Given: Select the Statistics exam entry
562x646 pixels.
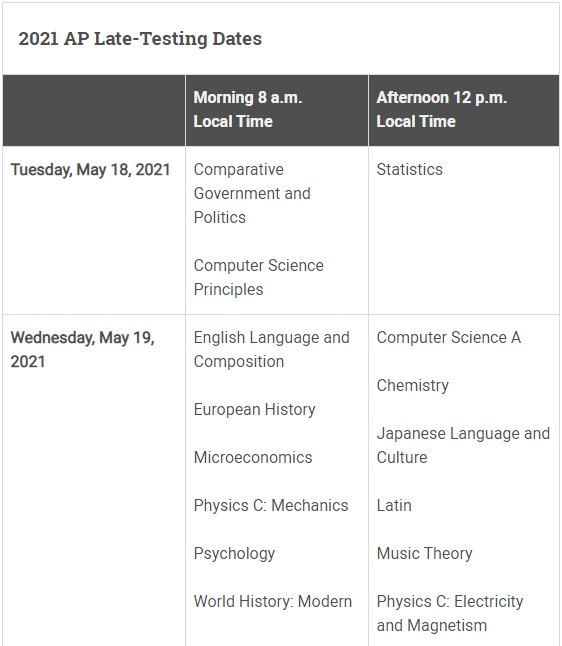Looking at the screenshot, I should point(410,169).
